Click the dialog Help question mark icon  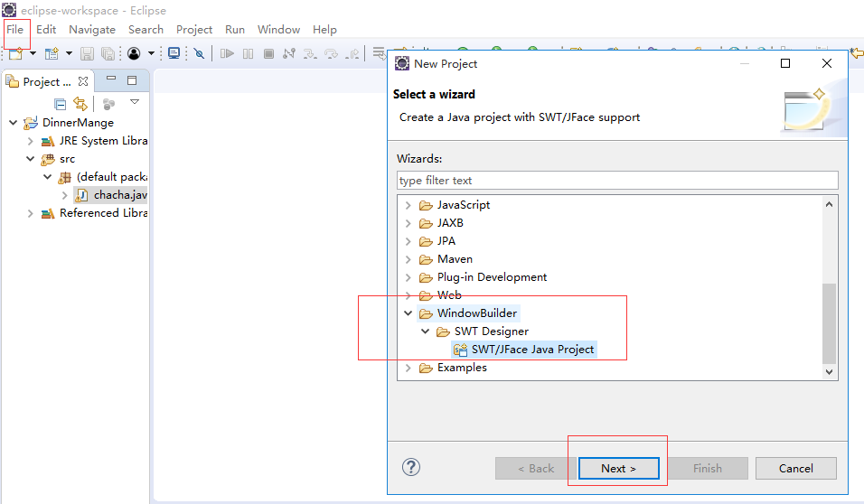tap(411, 467)
